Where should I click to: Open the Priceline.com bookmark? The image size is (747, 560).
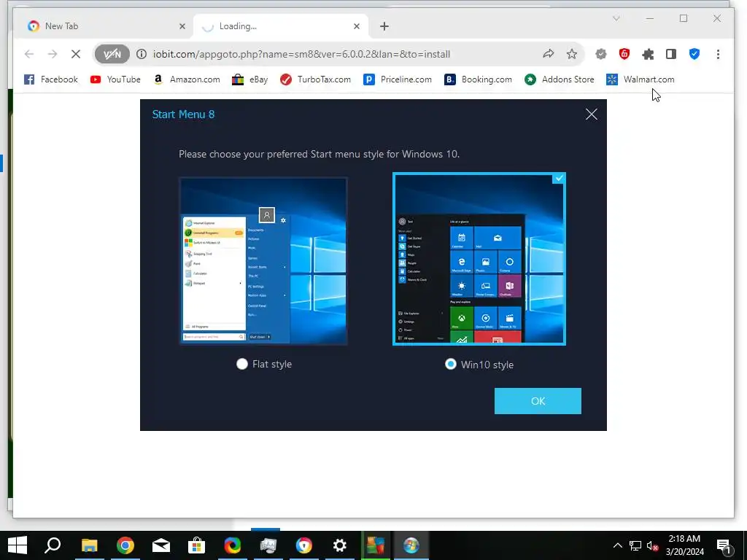pyautogui.click(x=398, y=79)
